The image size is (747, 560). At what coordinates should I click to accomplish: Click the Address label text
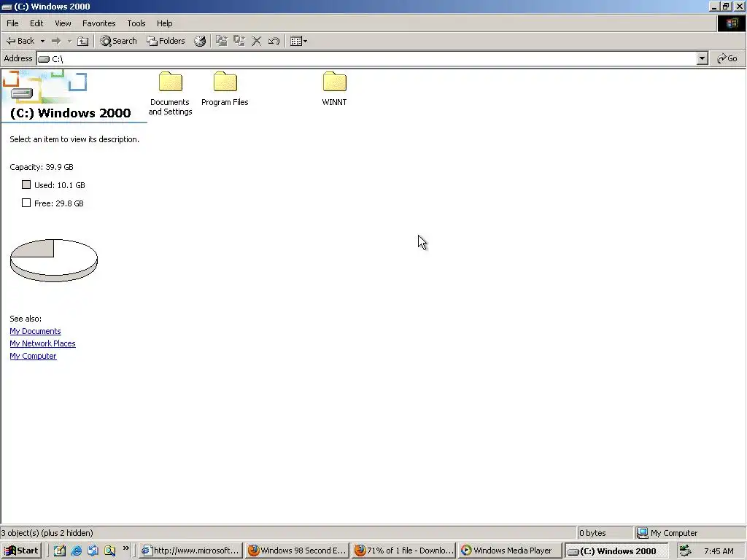[18, 58]
